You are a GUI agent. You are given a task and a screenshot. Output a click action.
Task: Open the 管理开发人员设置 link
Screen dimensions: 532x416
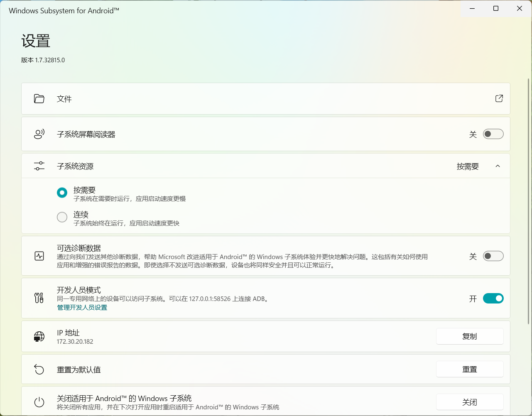point(82,308)
